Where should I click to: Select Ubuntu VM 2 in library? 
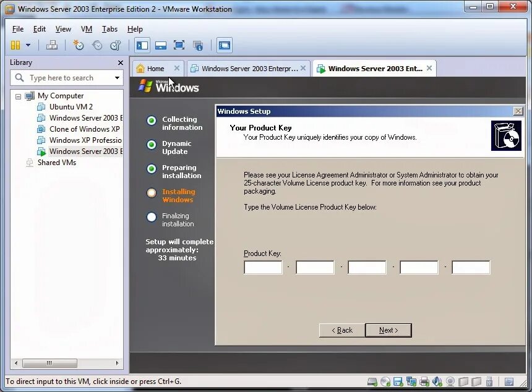pos(71,107)
